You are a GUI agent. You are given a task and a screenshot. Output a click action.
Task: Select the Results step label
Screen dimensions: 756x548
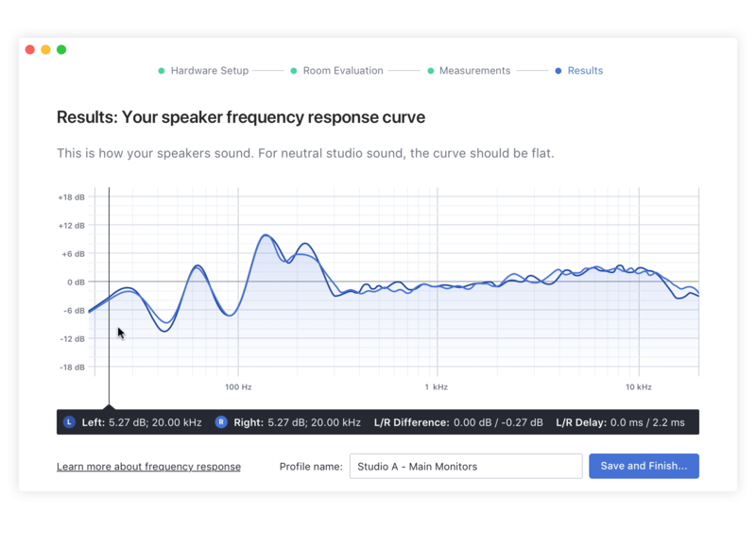[x=585, y=71]
